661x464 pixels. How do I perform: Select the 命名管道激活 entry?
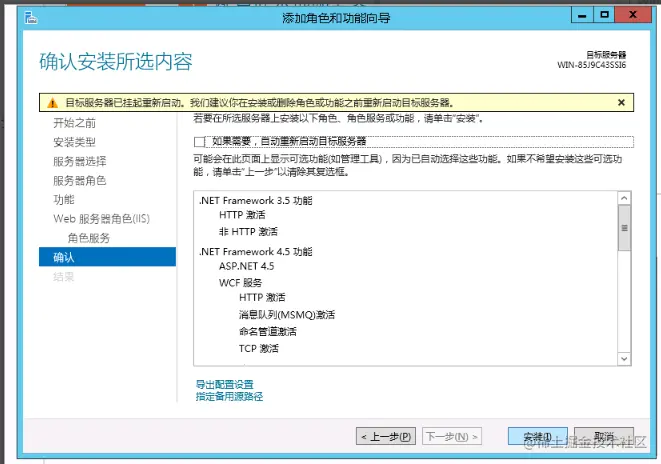(268, 332)
